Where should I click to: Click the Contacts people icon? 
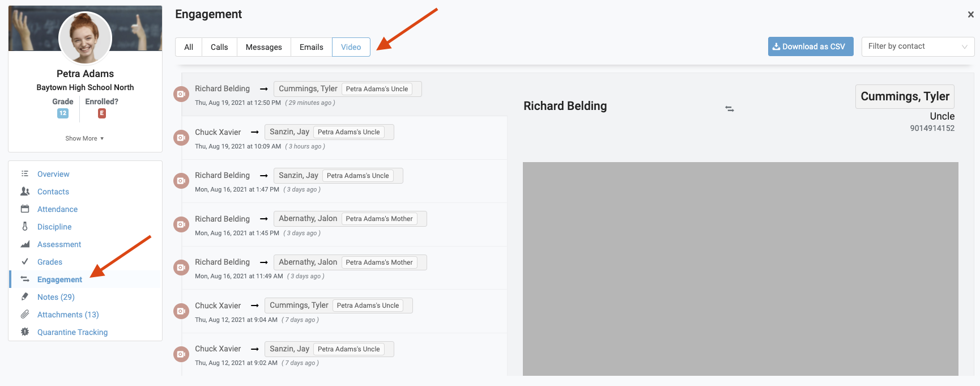[x=25, y=191]
